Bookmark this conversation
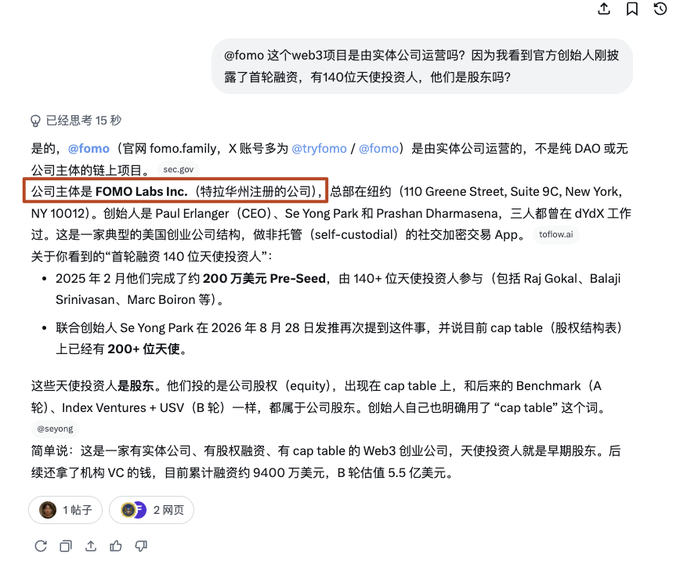The width and height of the screenshot is (680, 564). click(632, 8)
